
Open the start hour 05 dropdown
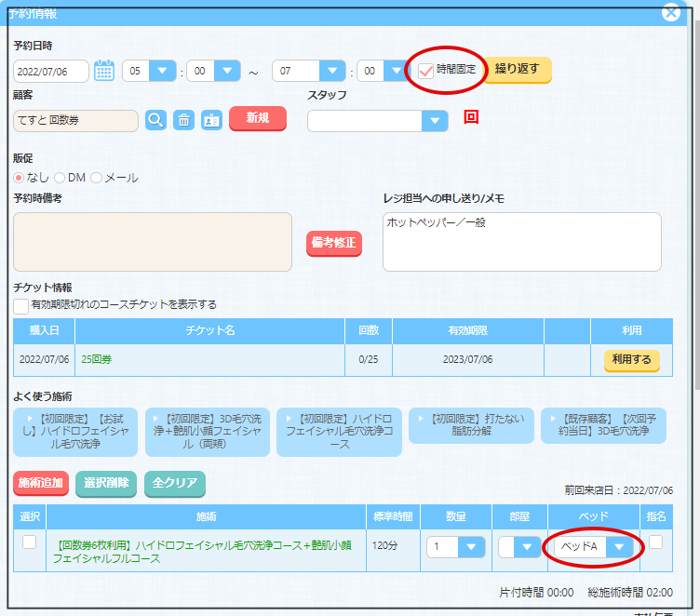(163, 71)
